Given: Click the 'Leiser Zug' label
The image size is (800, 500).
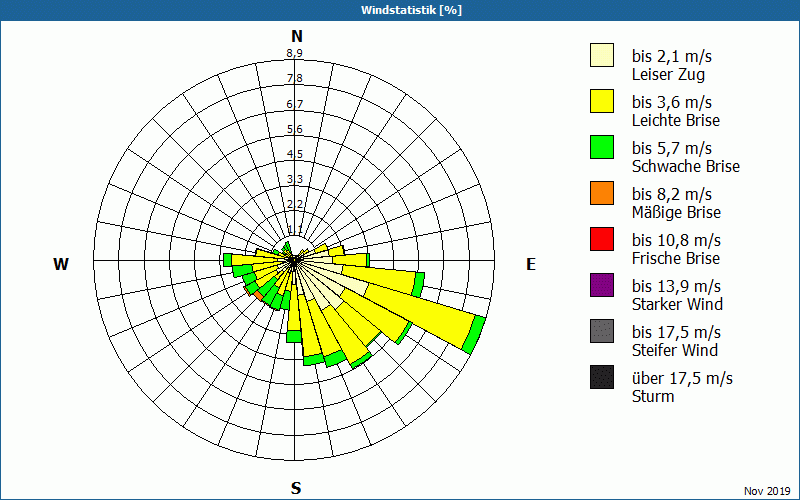Looking at the screenshot, I should pyautogui.click(x=668, y=74).
